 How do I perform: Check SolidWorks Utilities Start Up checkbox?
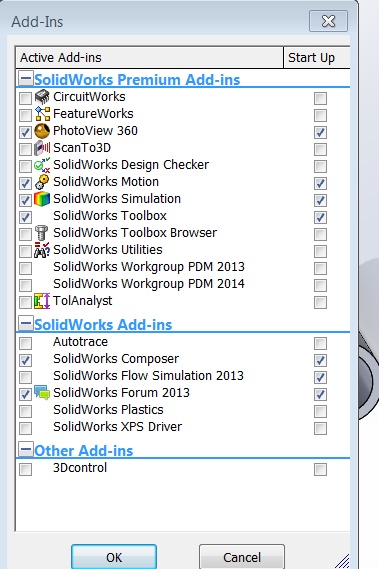[320, 251]
